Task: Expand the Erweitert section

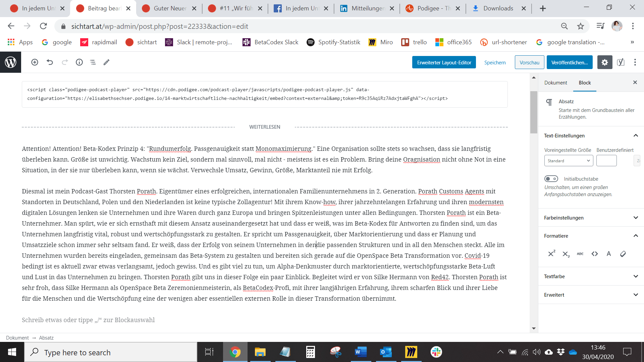Action: [591, 295]
